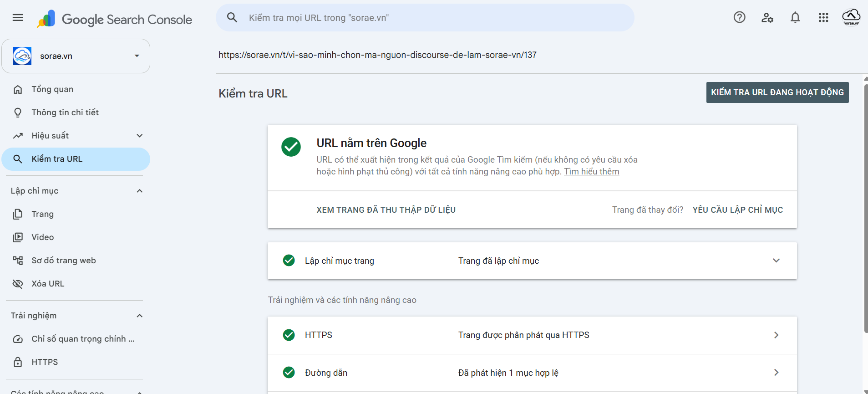This screenshot has height=394, width=868.
Task: Click Đã phát hiện 1 mục hợp lệ text
Action: point(508,373)
